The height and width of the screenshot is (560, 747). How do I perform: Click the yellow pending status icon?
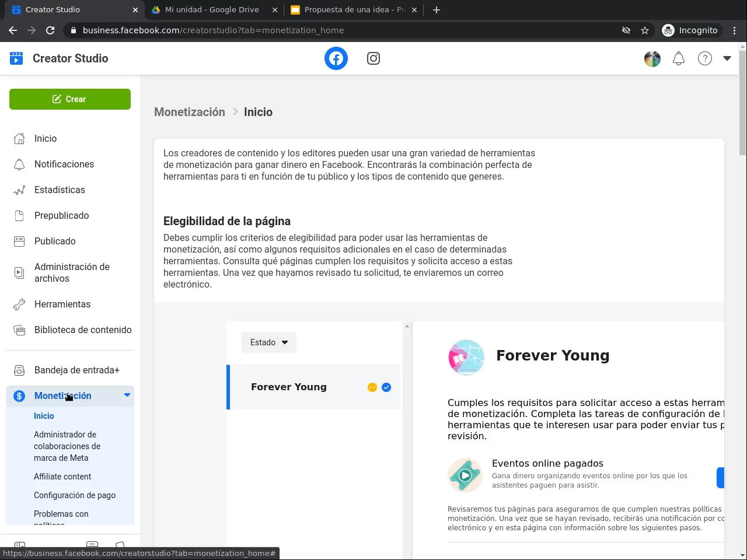[x=372, y=387]
